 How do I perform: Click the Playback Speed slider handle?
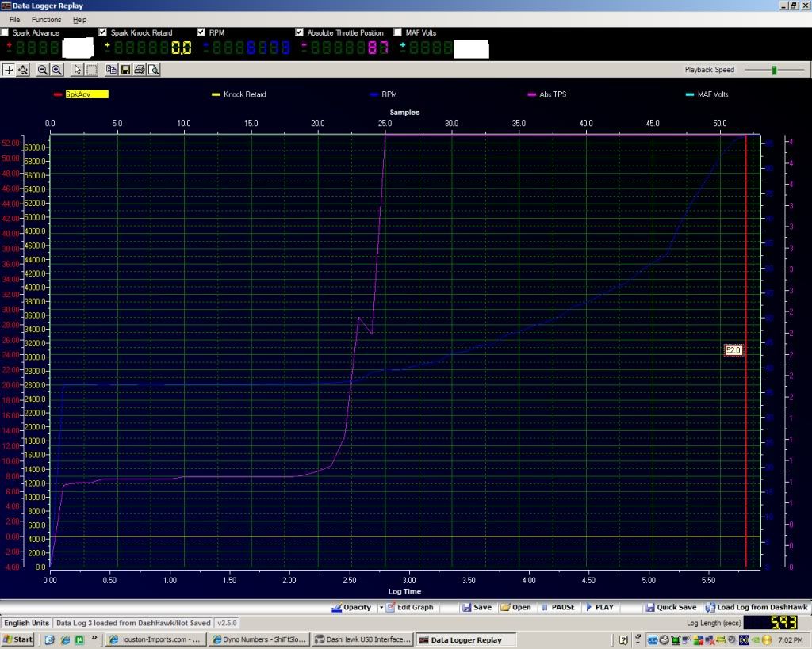pyautogui.click(x=774, y=70)
